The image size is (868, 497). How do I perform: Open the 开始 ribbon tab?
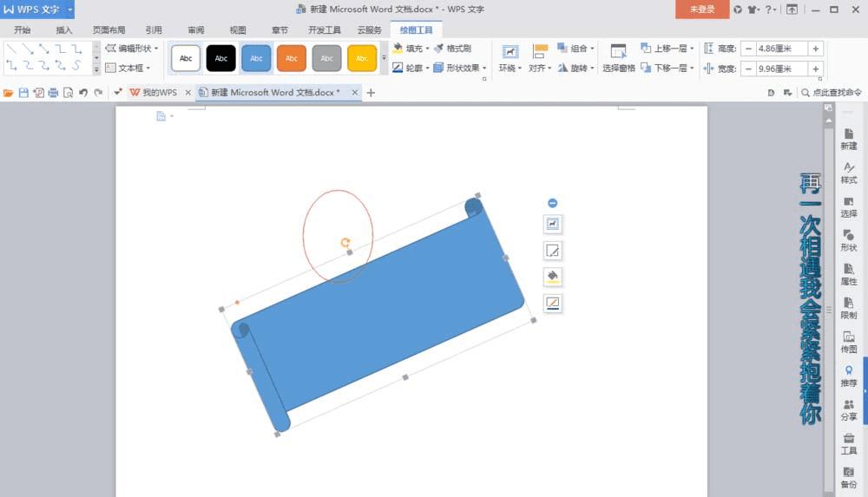(23, 29)
